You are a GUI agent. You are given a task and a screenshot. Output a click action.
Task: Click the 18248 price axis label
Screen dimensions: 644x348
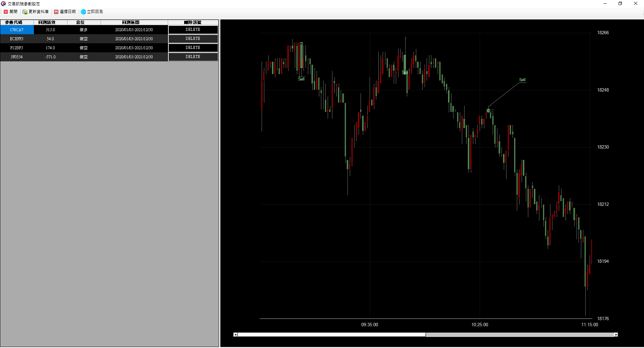pyautogui.click(x=603, y=90)
